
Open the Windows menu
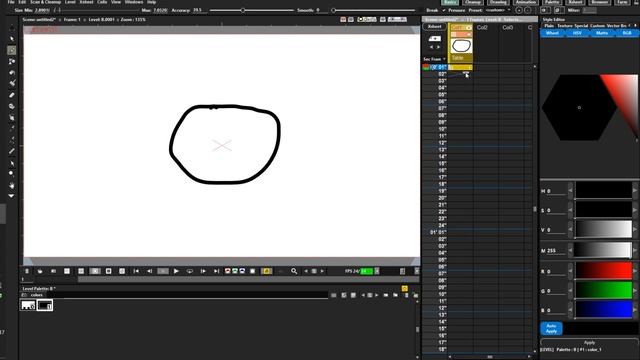click(x=134, y=2)
